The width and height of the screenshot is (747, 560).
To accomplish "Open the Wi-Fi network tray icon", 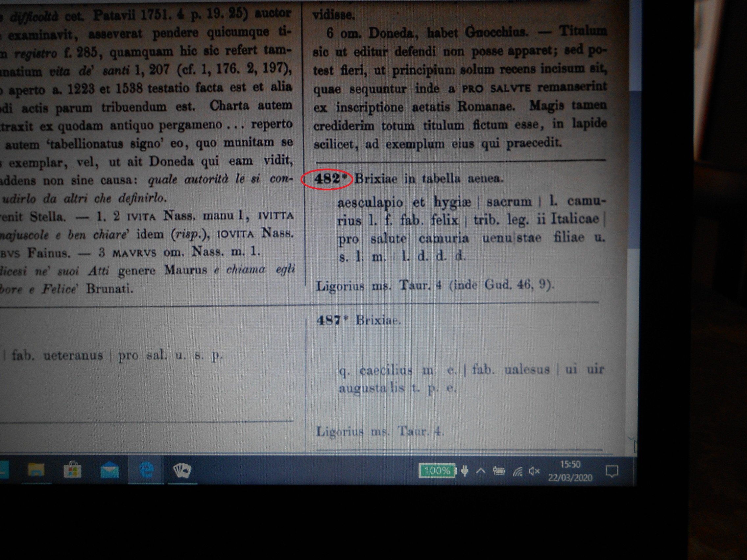I will [518, 471].
